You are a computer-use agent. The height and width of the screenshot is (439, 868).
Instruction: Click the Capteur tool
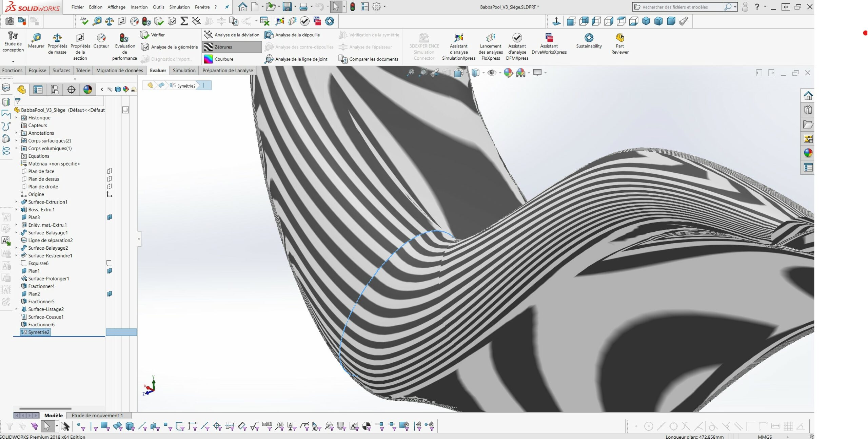coord(101,41)
